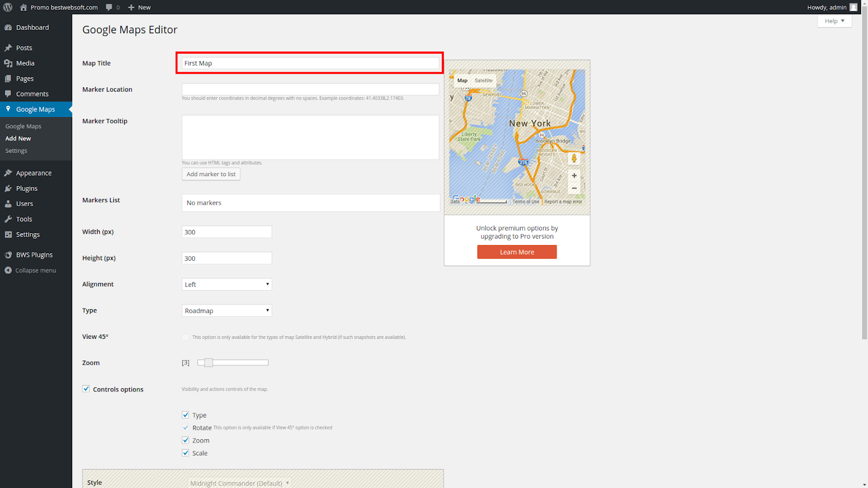Click the Appearance paintbrush icon
This screenshot has width=868, height=488.
[8, 173]
